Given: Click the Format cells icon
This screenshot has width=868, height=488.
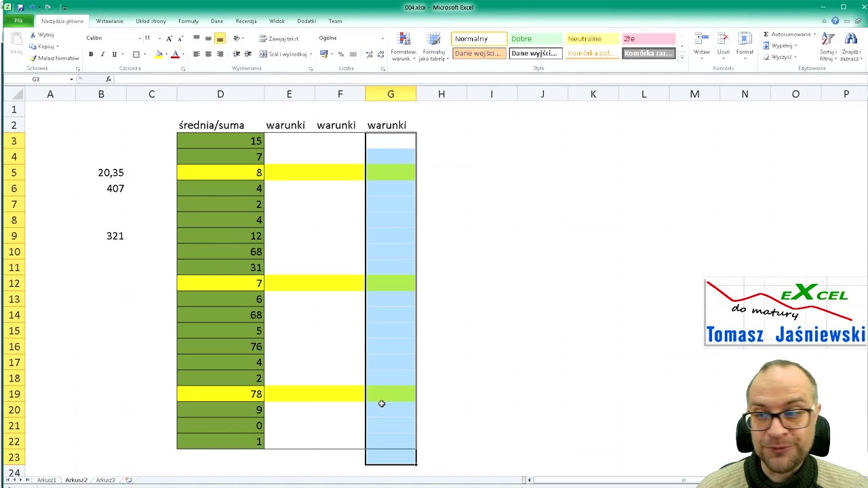Looking at the screenshot, I should 745,45.
